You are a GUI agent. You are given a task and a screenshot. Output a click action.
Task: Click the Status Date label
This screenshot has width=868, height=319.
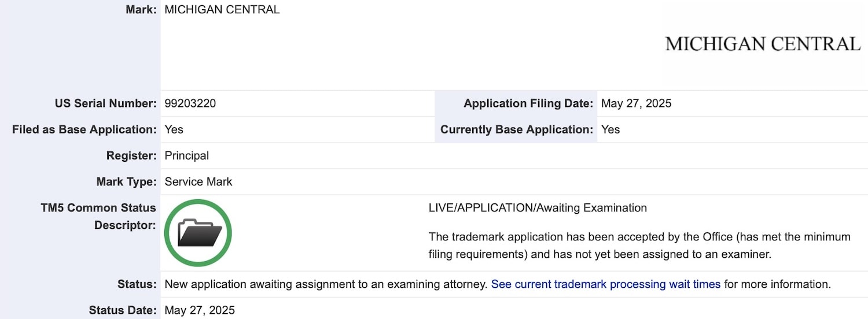point(123,310)
